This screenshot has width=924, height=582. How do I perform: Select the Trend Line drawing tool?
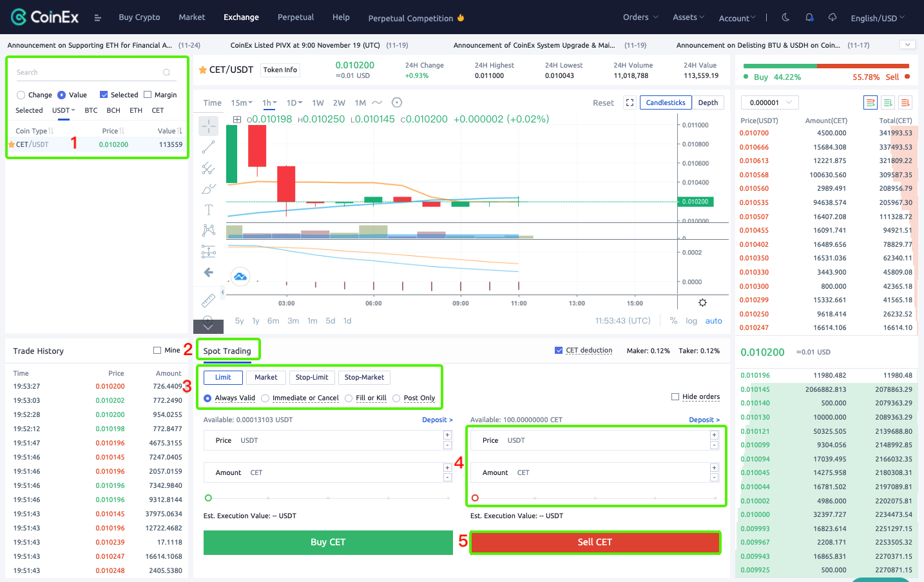point(208,146)
